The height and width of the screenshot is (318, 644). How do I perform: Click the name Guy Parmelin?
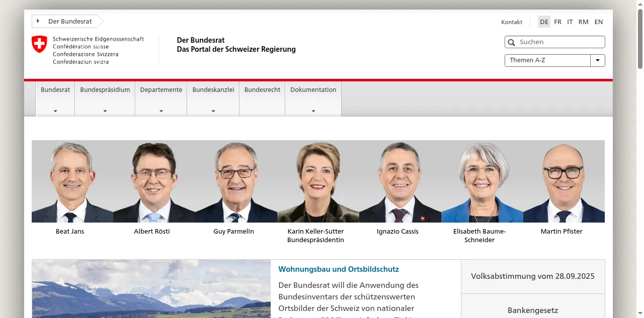[x=233, y=232]
